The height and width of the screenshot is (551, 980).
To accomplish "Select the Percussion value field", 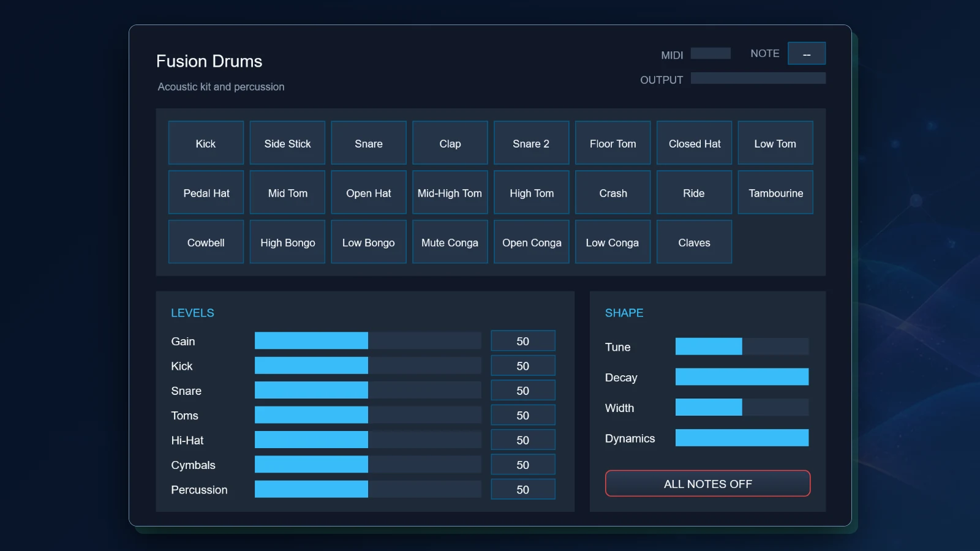I will (x=523, y=489).
